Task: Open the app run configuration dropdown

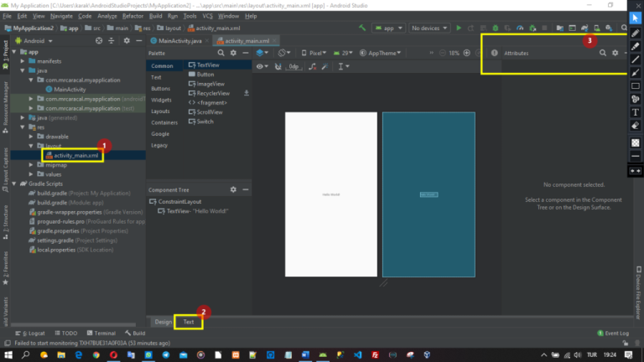Action: tap(388, 28)
